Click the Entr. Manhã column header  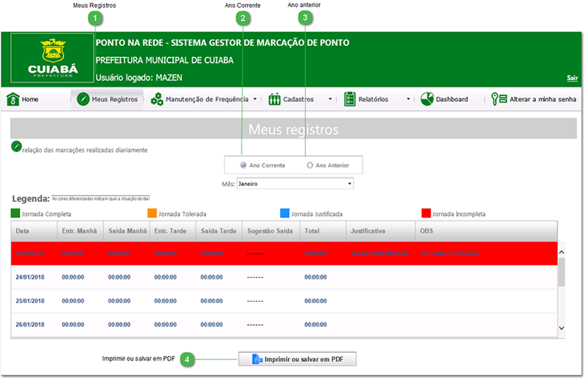point(80,231)
